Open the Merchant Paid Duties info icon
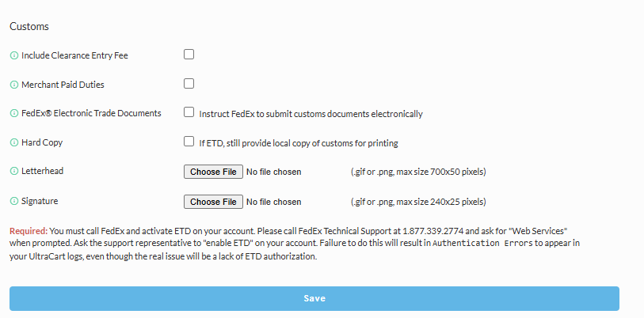The width and height of the screenshot is (644, 318). pos(14,85)
